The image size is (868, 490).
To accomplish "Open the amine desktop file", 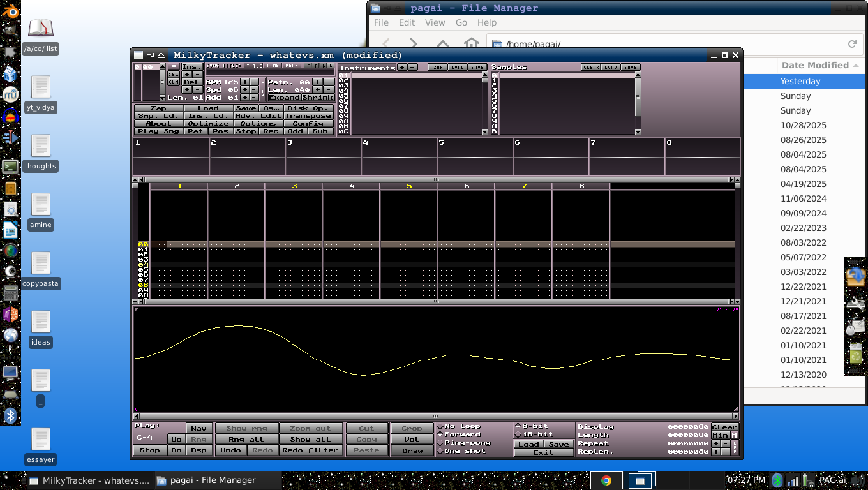I will (x=40, y=212).
